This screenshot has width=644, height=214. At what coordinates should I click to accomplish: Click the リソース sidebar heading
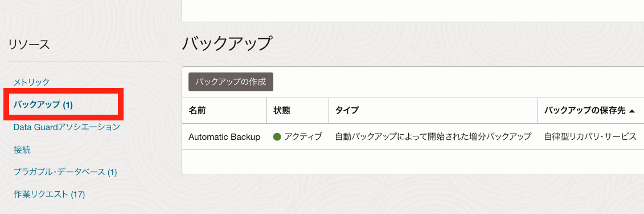click(28, 45)
